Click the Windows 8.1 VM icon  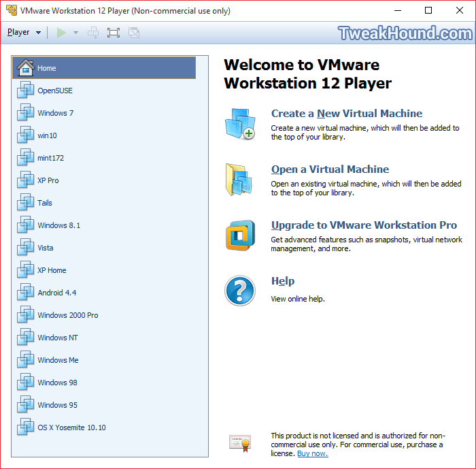pyautogui.click(x=26, y=225)
